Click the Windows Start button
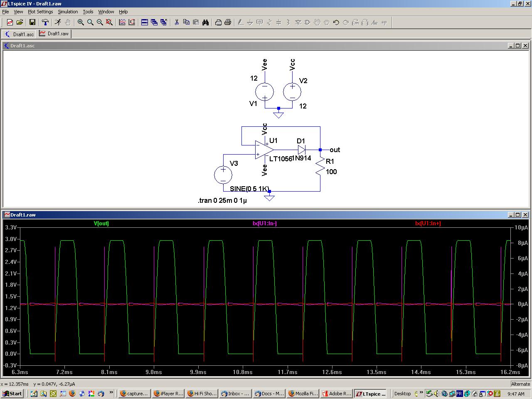Screen dimensions: 532x399 pyautogui.click(x=12, y=394)
